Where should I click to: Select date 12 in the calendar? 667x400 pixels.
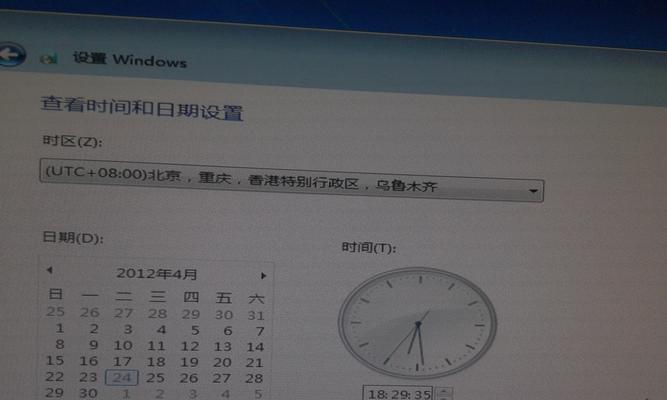coord(190,346)
